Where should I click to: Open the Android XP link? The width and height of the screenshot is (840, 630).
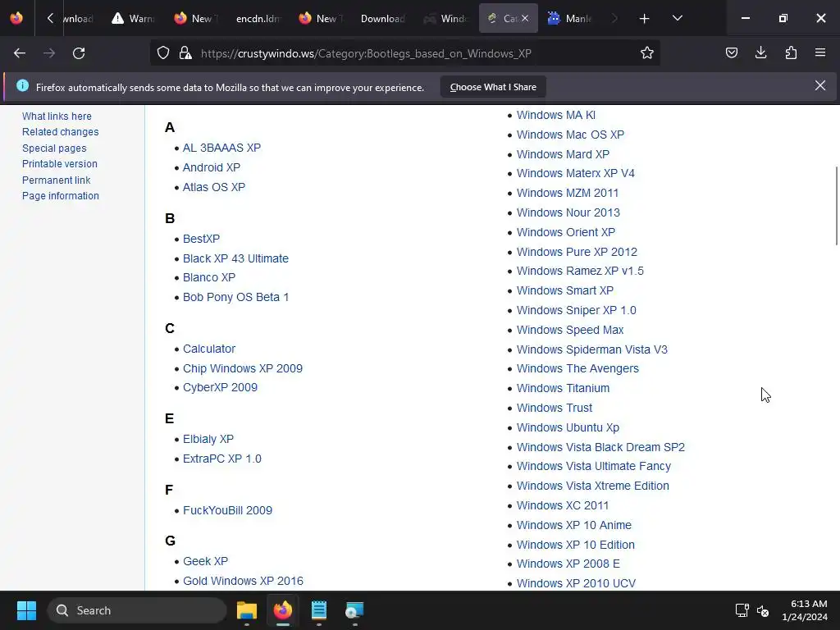pos(211,167)
